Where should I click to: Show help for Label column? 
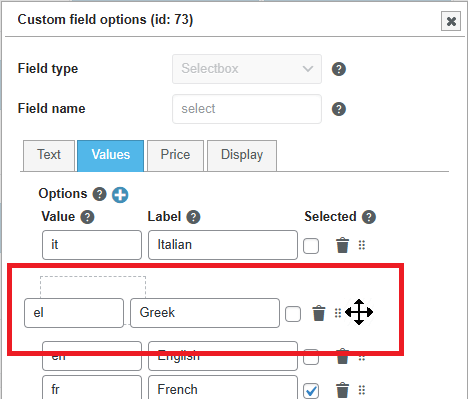pos(193,217)
